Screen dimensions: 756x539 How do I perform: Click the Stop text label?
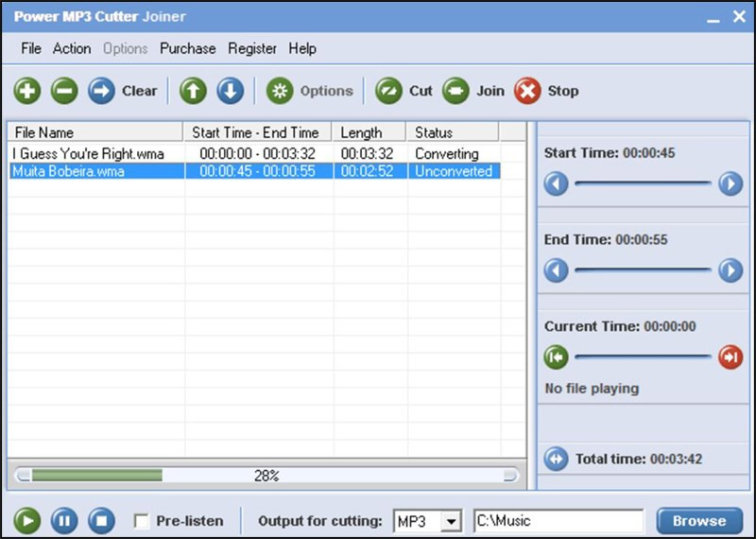click(x=562, y=91)
